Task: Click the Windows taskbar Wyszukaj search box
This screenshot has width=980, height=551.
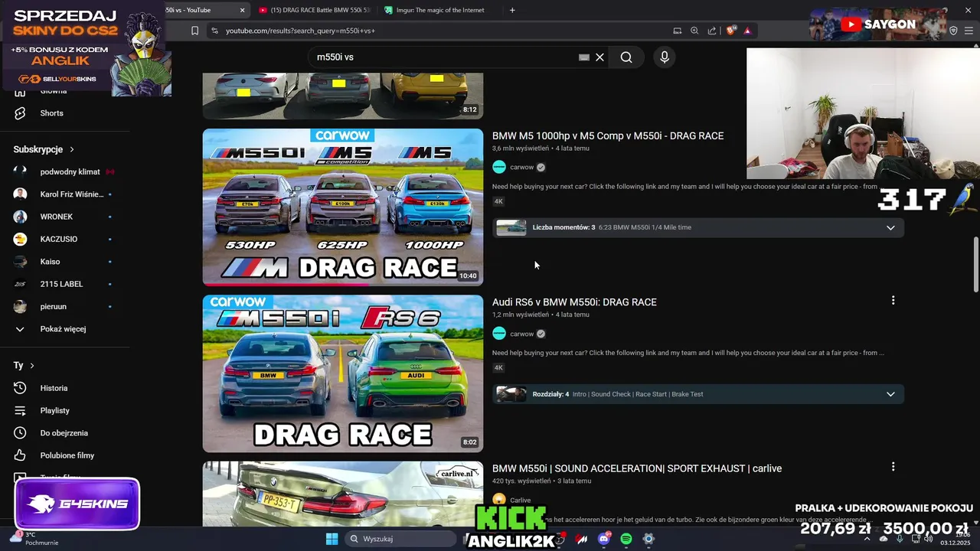Action: (401, 539)
